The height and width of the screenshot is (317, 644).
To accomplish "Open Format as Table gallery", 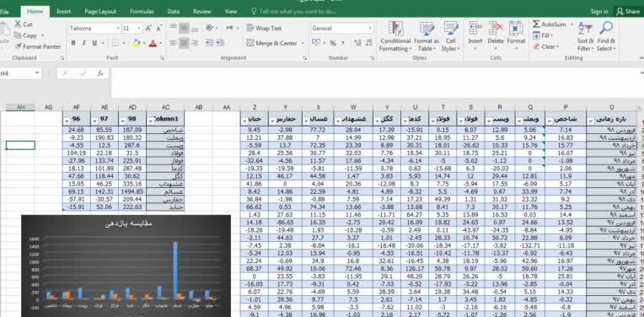I will pos(427,37).
